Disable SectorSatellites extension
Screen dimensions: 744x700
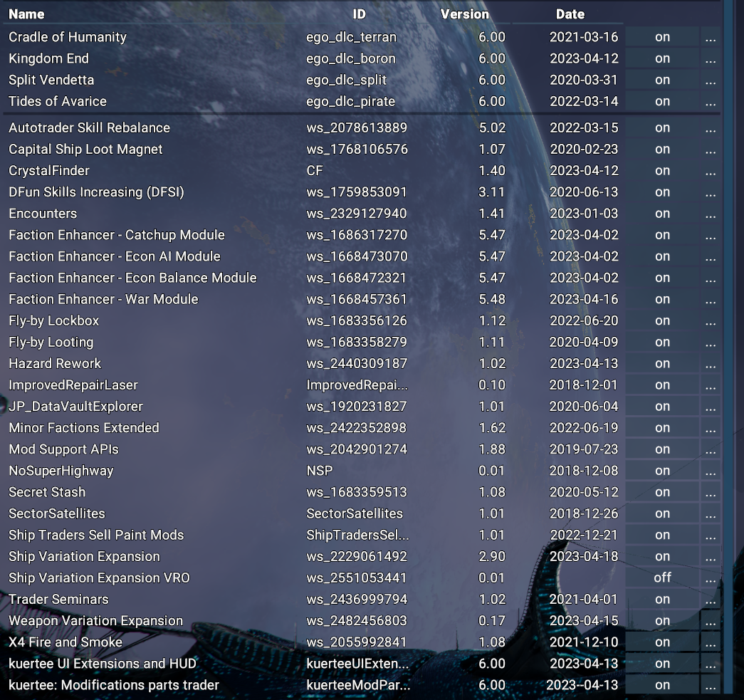[x=662, y=513]
